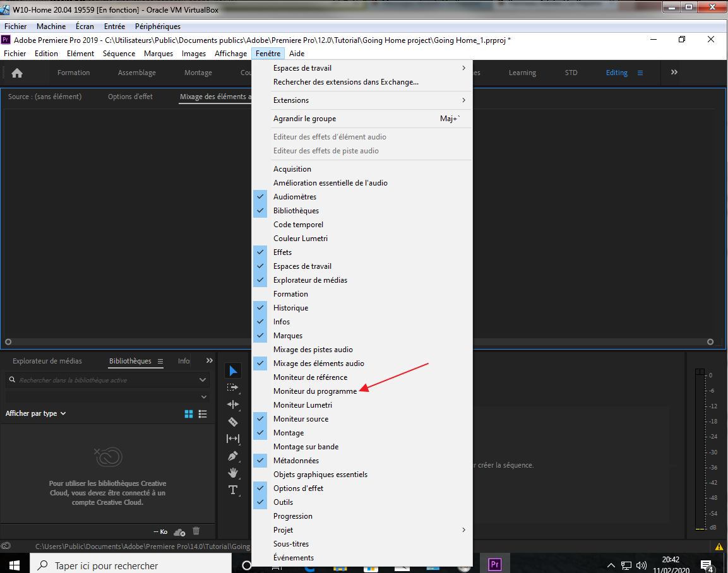Viewport: 728px width, 573px height.
Task: Show hidden system tray icons
Action: (x=611, y=565)
